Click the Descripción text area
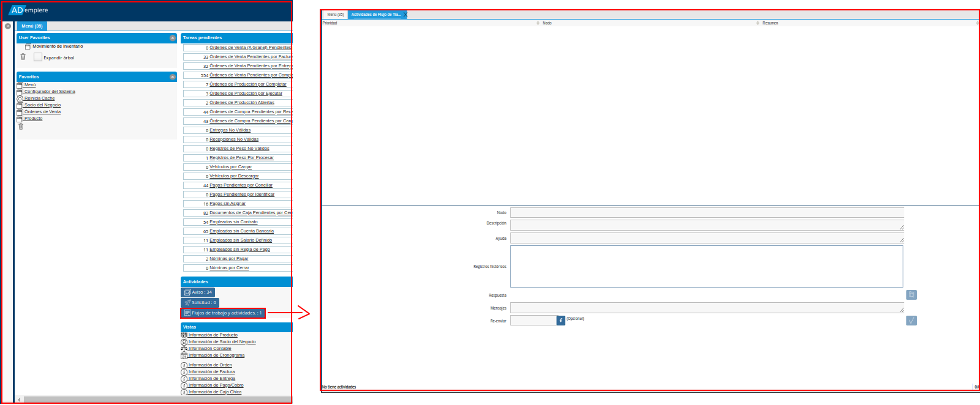 point(707,225)
